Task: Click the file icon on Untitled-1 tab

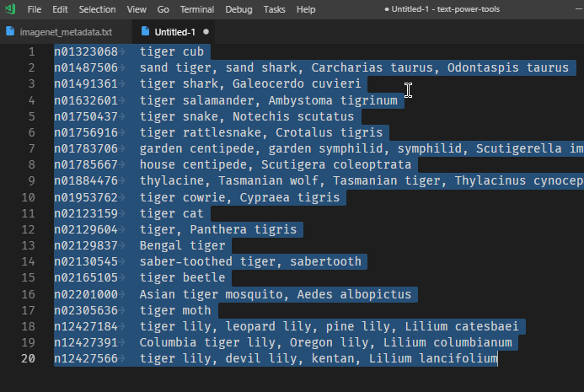Action: (145, 32)
